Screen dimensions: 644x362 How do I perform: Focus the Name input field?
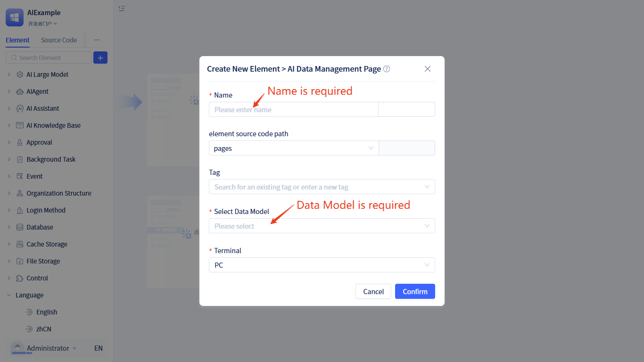click(x=294, y=109)
